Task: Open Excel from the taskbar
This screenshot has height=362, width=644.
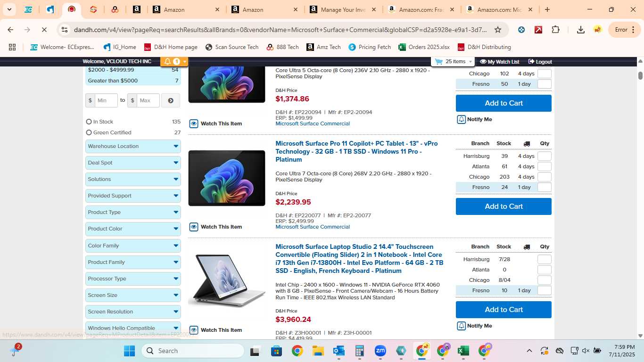Action: click(463, 351)
